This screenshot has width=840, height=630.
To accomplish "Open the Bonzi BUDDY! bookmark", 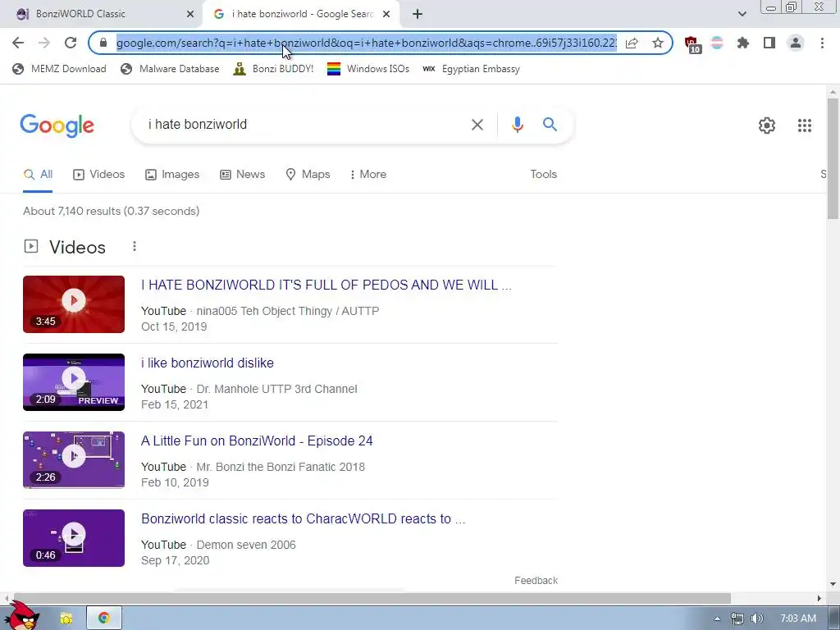I will point(273,69).
